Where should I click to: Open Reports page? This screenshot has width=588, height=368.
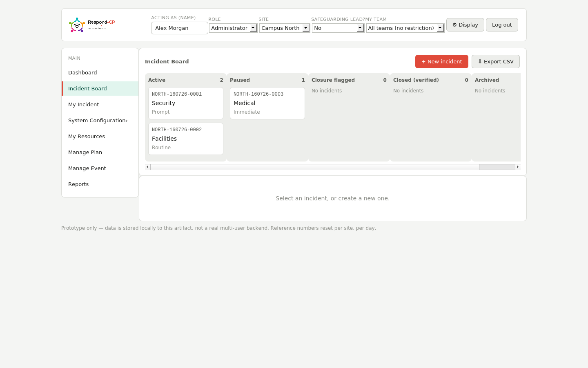click(100, 184)
